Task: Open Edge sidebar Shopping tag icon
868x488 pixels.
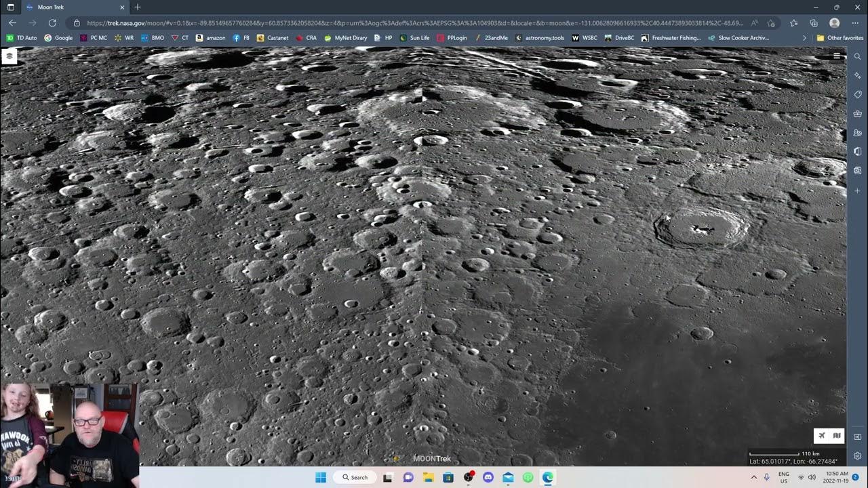Action: (858, 94)
